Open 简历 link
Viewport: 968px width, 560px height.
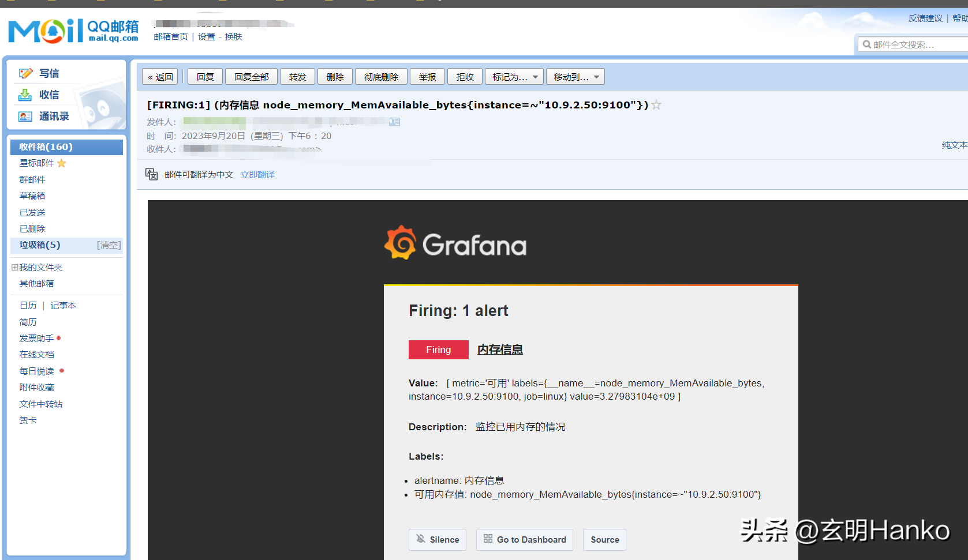pyautogui.click(x=28, y=322)
